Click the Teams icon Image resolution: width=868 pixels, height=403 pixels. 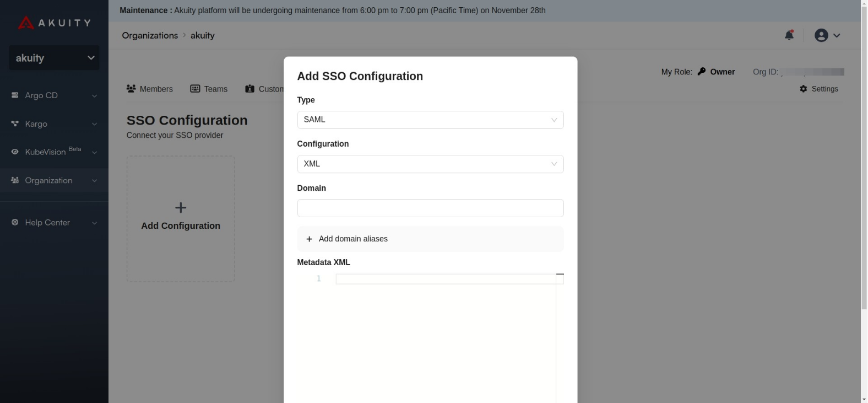(195, 89)
